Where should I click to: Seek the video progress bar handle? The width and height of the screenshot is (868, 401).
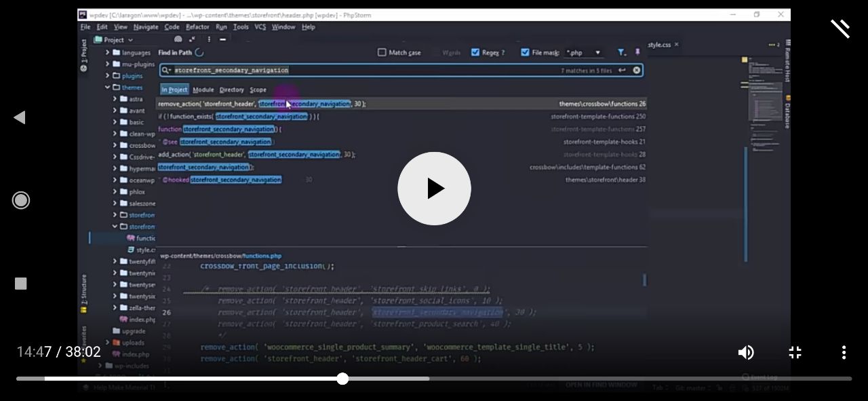pos(342,379)
